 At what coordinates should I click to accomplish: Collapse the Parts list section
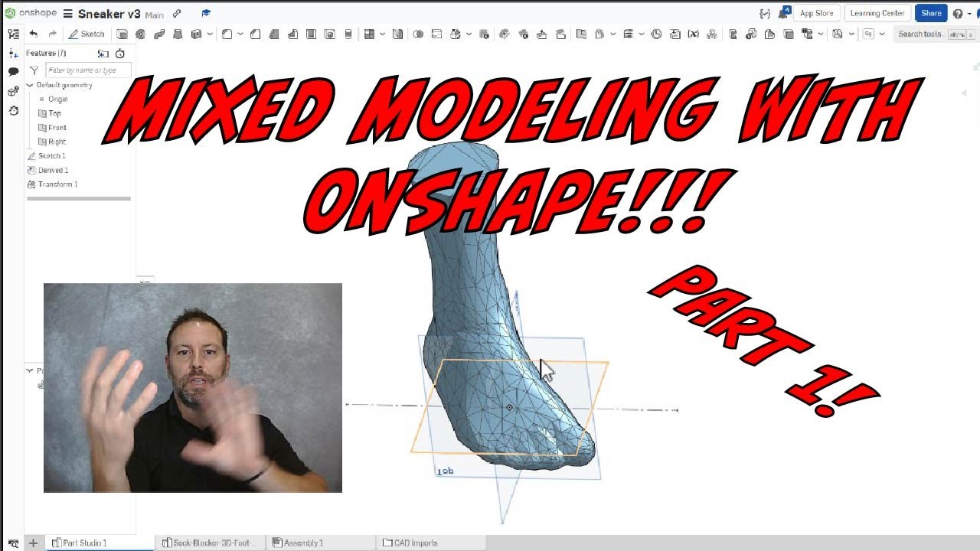(x=30, y=370)
